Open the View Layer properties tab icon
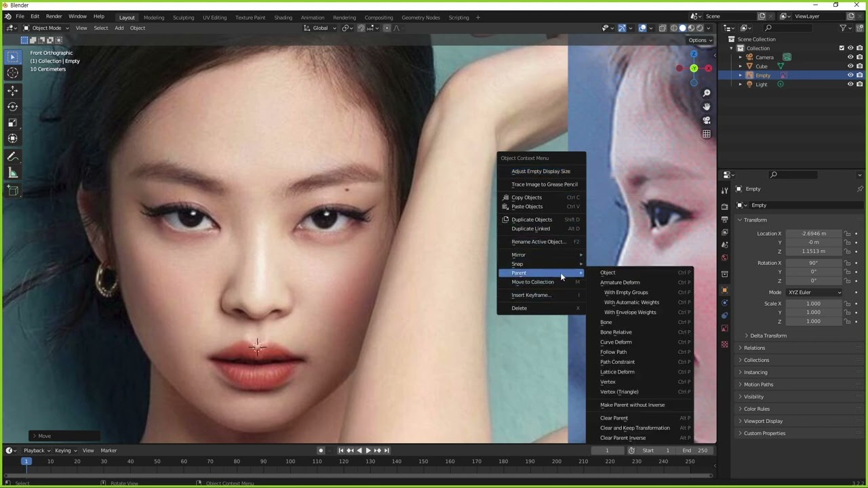Image resolution: width=868 pixels, height=488 pixels. pos(724,232)
